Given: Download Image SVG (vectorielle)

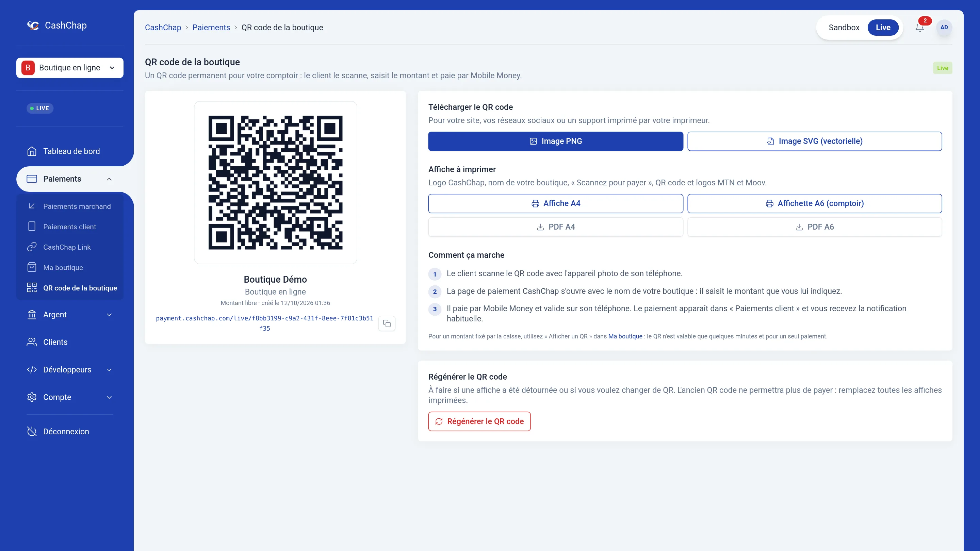Looking at the screenshot, I should coord(815,141).
